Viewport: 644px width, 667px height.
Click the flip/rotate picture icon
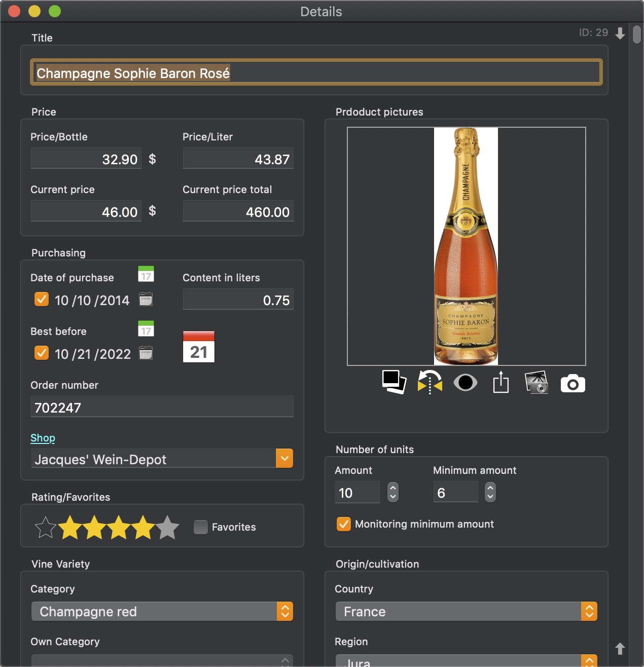pyautogui.click(x=430, y=382)
